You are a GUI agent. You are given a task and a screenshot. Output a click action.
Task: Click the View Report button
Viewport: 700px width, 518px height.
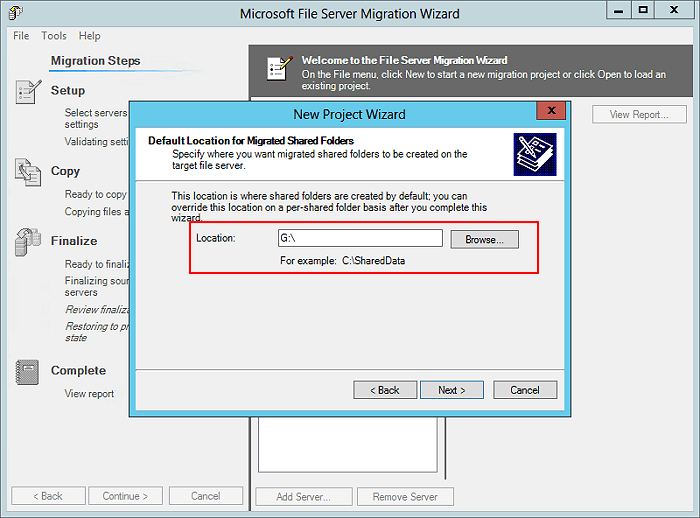638,115
